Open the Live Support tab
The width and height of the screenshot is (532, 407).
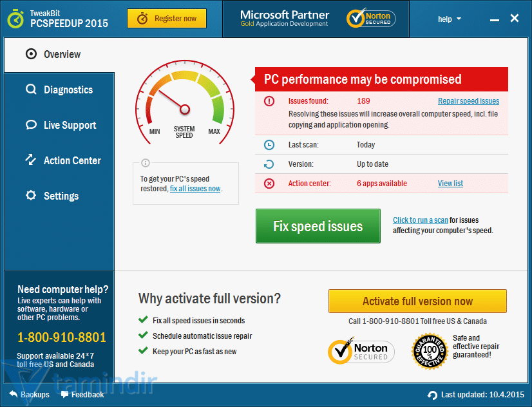coord(59,125)
